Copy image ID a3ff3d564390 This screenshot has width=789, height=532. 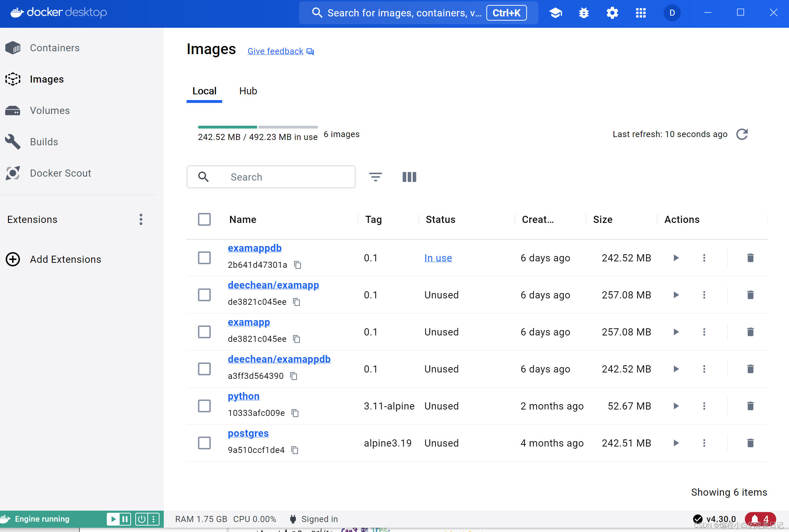click(x=294, y=376)
